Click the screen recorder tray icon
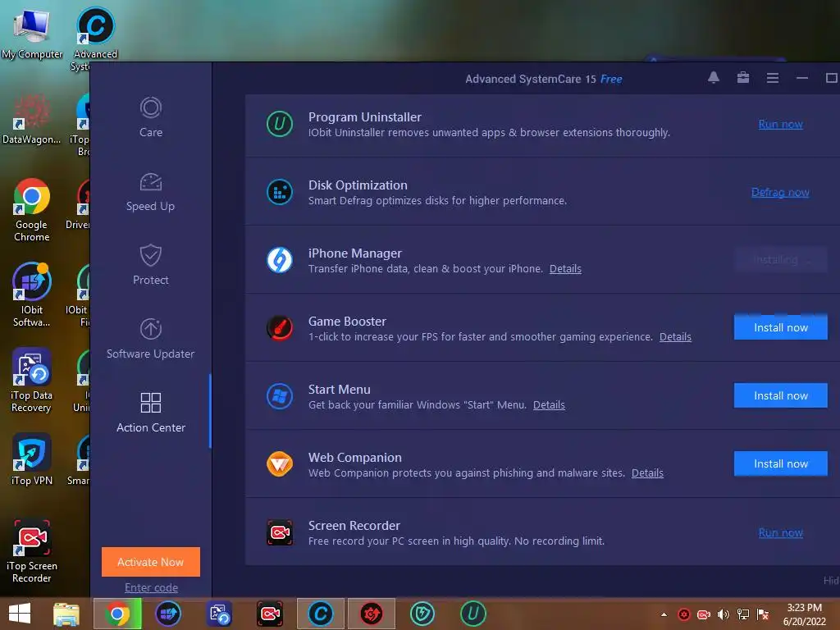The image size is (840, 630). tap(703, 614)
